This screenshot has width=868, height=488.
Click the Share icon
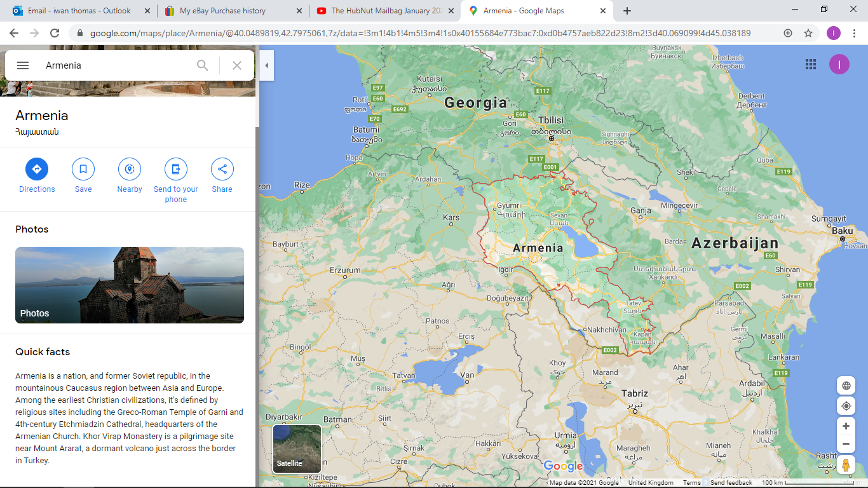point(222,169)
